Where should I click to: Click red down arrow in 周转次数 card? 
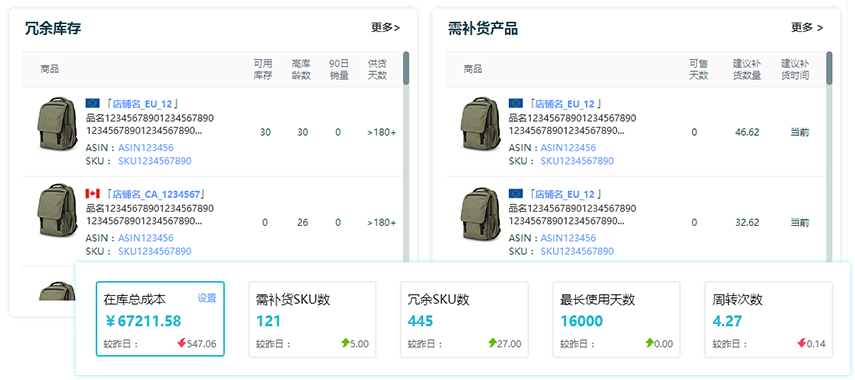pos(801,343)
